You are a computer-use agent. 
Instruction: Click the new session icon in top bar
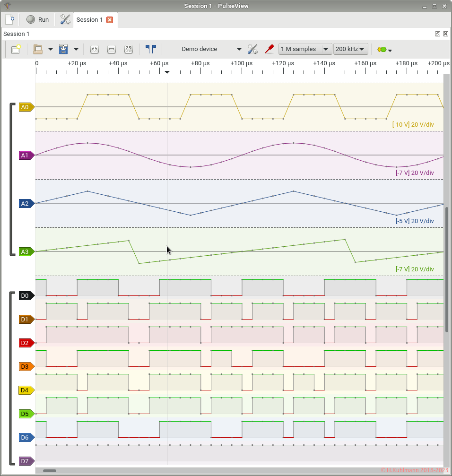point(9,19)
